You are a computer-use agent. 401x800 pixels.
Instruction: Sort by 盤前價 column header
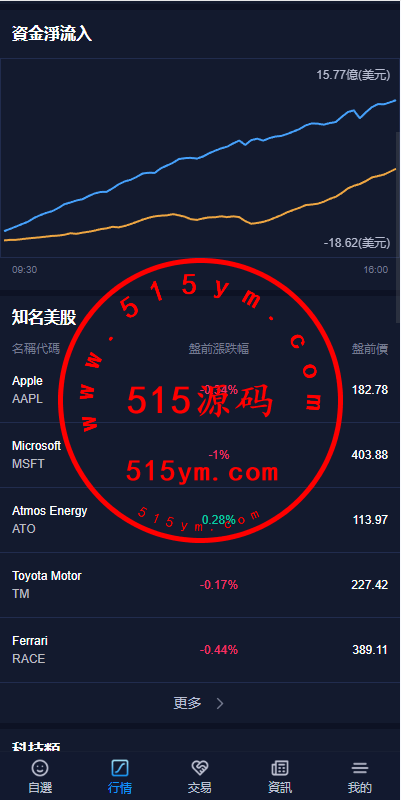370,349
